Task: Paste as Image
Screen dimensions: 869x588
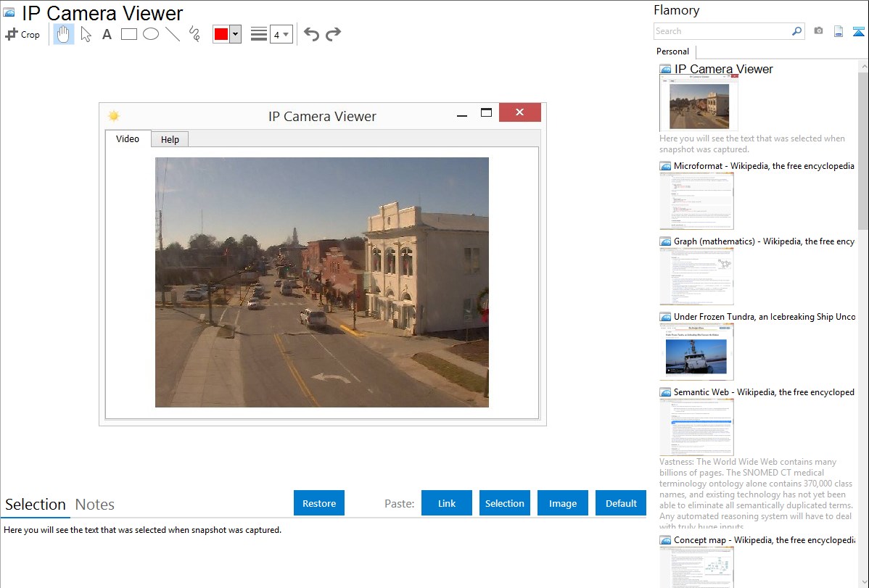Action: [x=563, y=503]
